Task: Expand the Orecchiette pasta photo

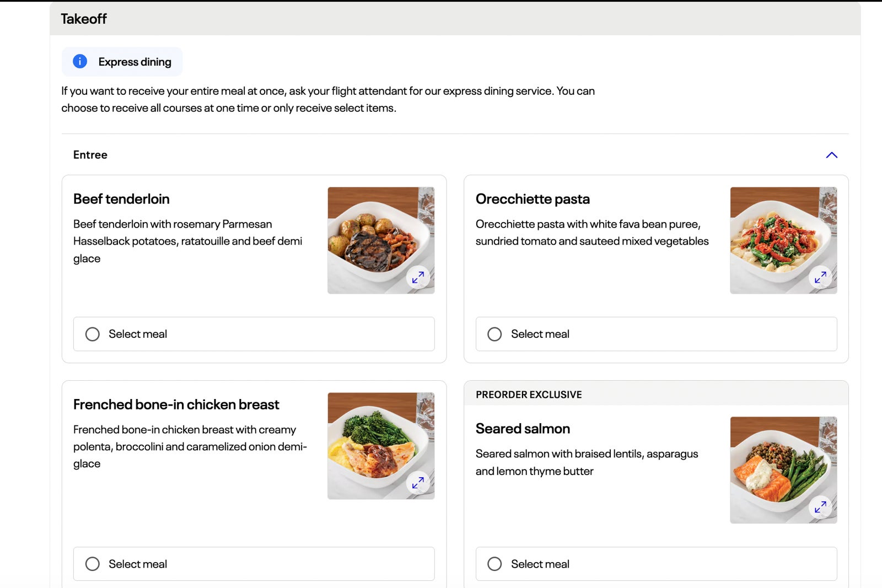Action: (x=821, y=277)
